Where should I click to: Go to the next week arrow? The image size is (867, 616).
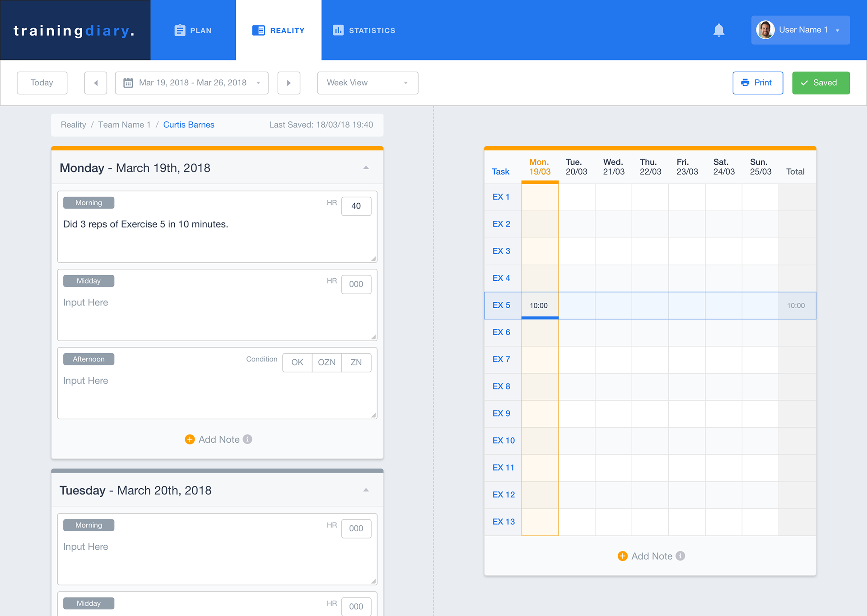(289, 83)
